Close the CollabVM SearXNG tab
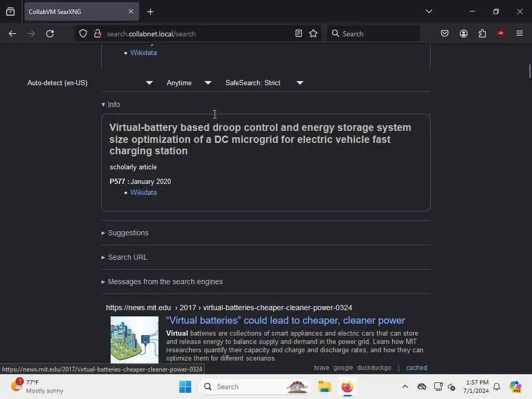This screenshot has width=532, height=399. coord(130,12)
